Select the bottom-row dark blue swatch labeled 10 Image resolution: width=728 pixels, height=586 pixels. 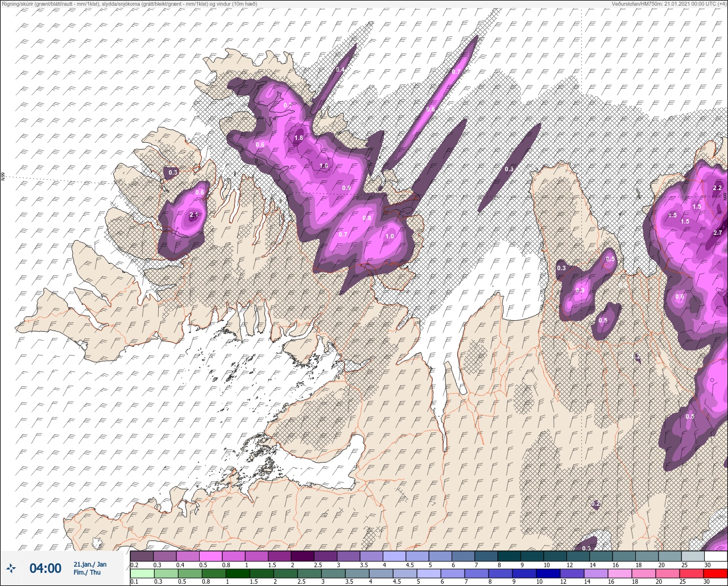548,573
